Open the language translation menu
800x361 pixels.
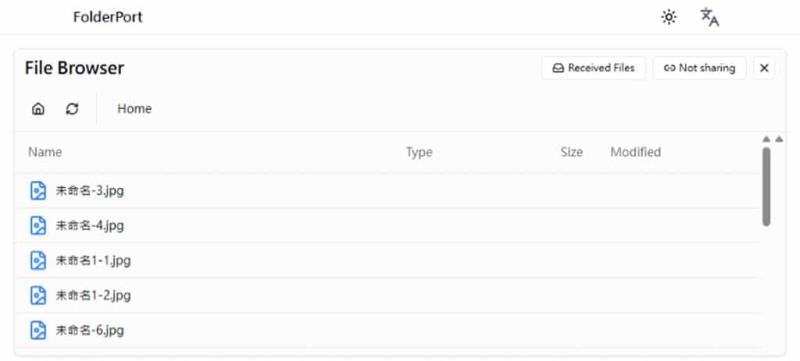[709, 17]
